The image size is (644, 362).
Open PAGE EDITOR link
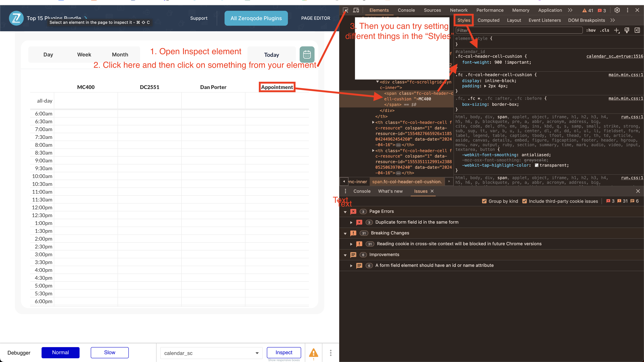[x=315, y=18]
